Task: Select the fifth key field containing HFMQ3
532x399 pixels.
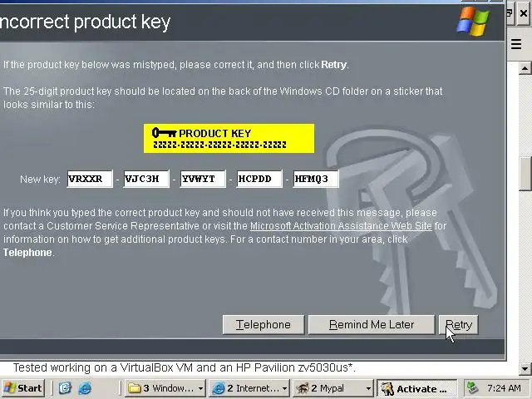Action: (316, 179)
